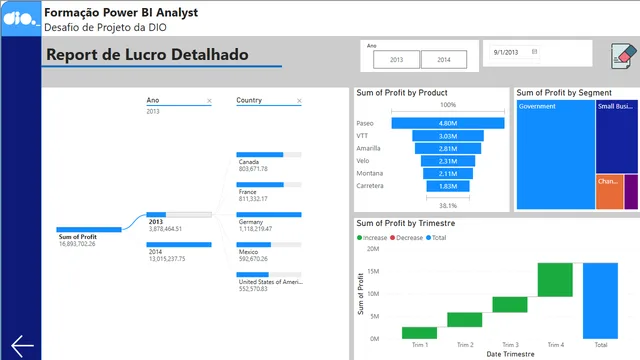
Task: Select the Canada country node
Action: point(269,155)
